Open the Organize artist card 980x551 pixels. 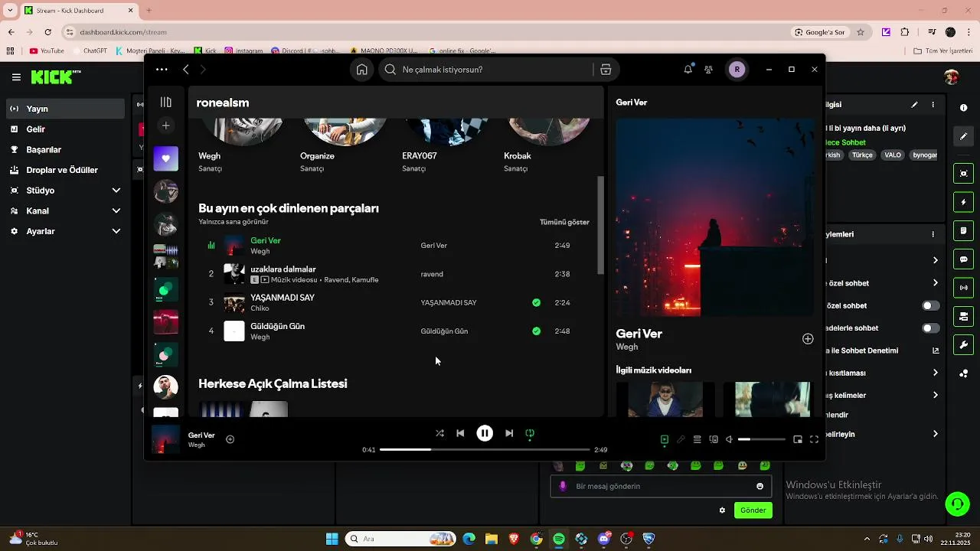coord(343,145)
